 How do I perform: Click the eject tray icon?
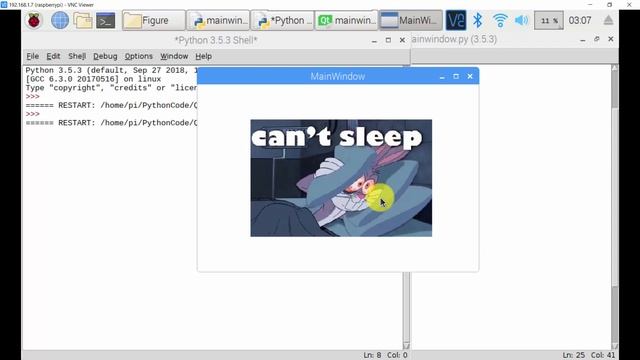[x=608, y=20]
